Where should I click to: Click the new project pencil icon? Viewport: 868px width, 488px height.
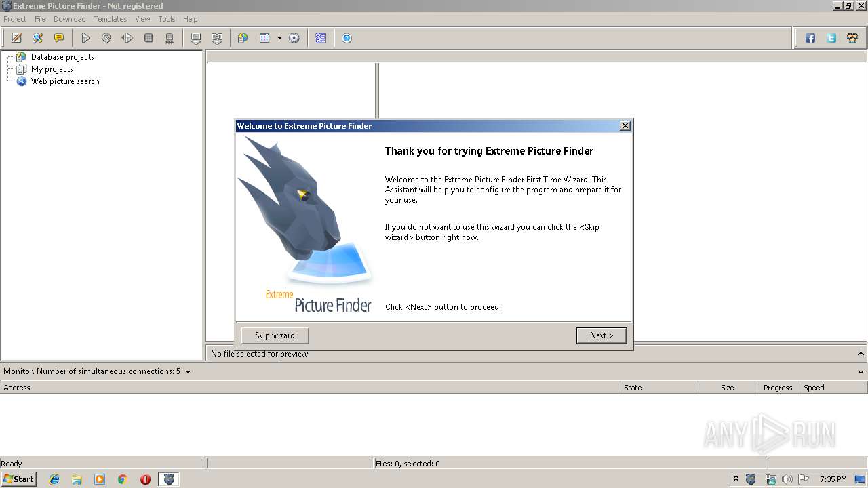[17, 39]
